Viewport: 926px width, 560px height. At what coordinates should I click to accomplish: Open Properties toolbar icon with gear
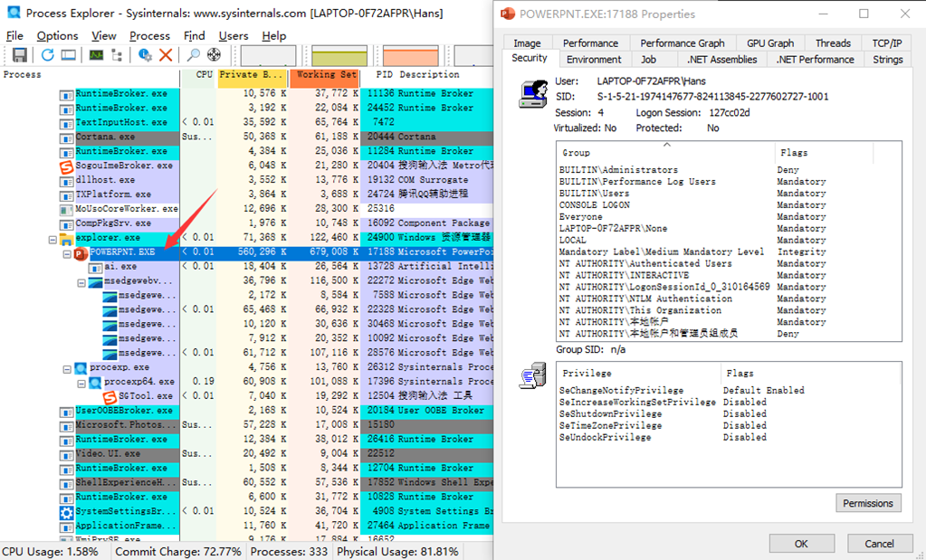tap(145, 55)
